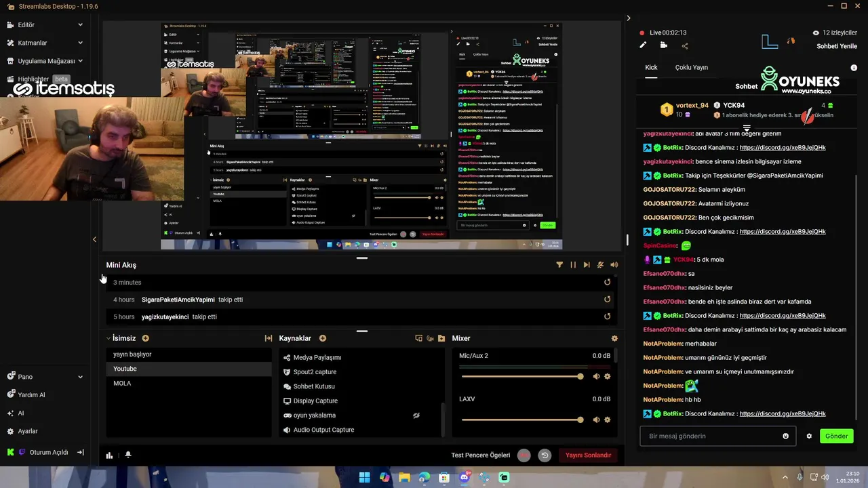Replay yagizkutayekinci follow alert
868x488 pixels.
607,316
